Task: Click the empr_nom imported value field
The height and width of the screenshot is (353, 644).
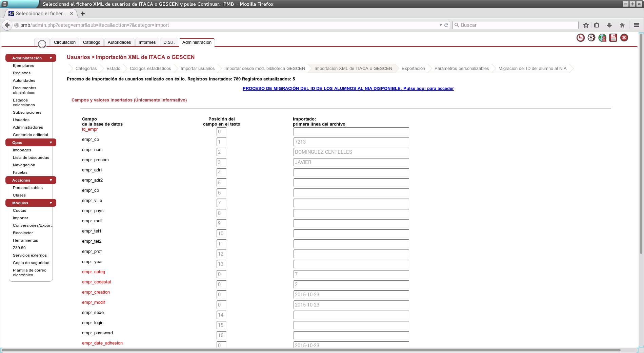Action: (x=351, y=152)
